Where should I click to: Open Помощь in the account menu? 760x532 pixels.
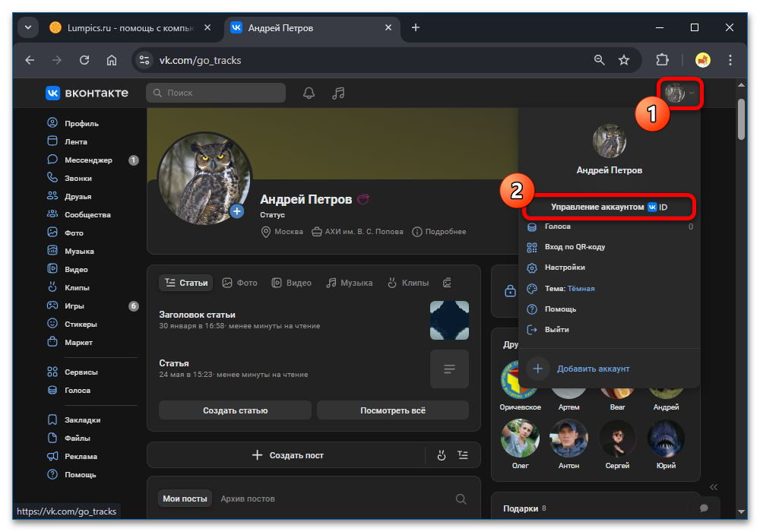[x=610, y=309]
